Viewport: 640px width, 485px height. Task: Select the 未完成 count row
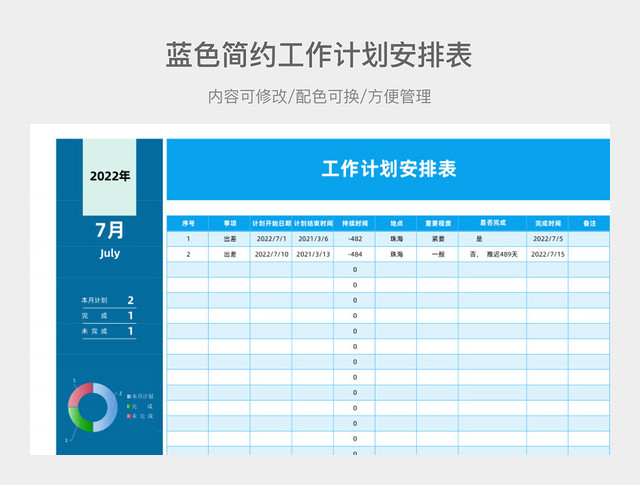click(x=109, y=331)
